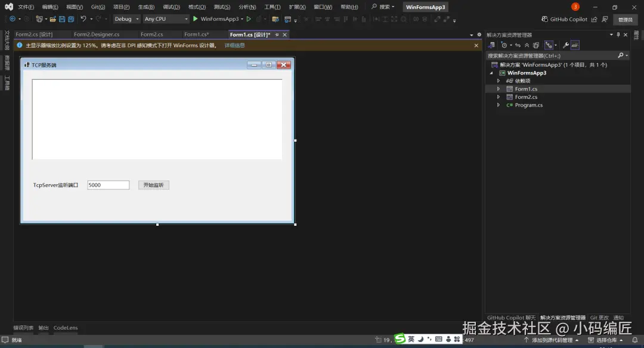Click the Sync with Active Document icon
The height and width of the screenshot is (348, 644).
pyautogui.click(x=518, y=45)
